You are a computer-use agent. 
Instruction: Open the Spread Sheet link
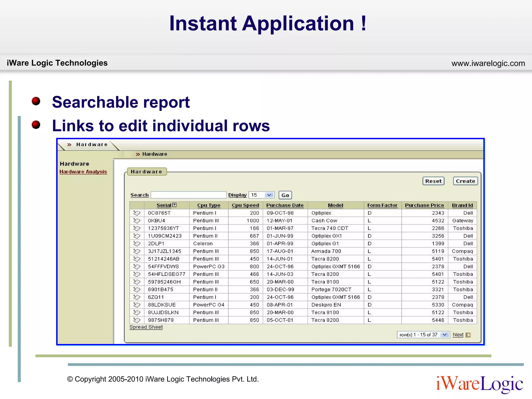pyautogui.click(x=146, y=327)
